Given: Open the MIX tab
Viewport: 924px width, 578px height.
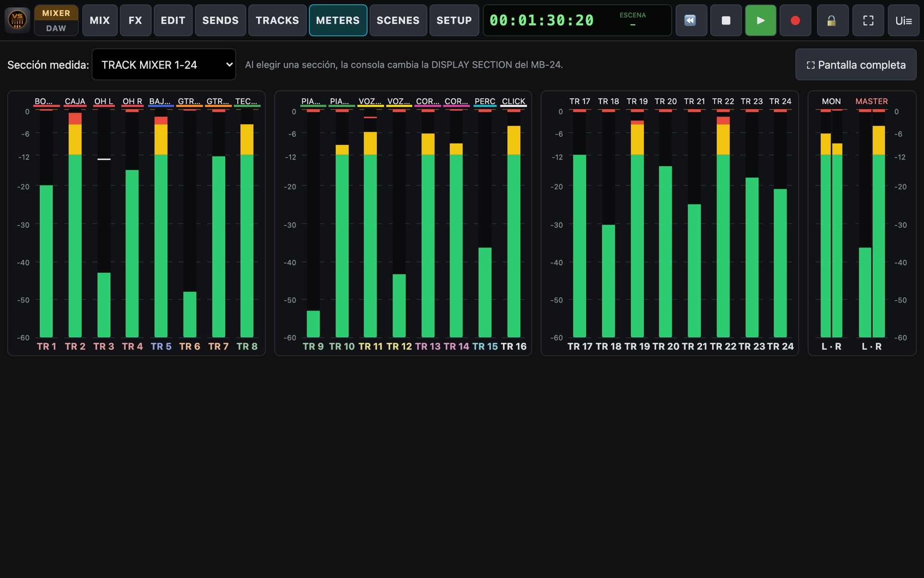Looking at the screenshot, I should click(100, 20).
